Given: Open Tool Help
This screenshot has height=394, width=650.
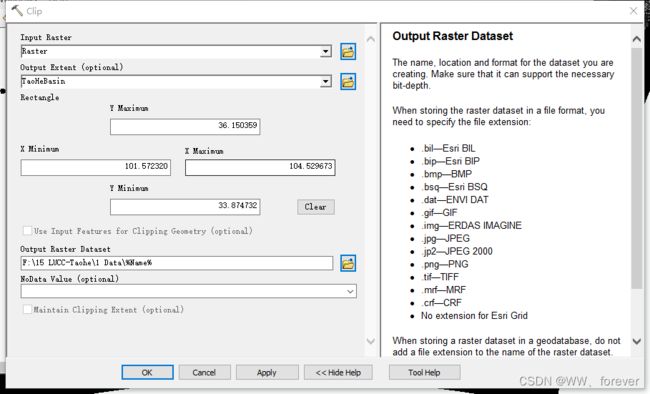Looking at the screenshot, I should [424, 372].
